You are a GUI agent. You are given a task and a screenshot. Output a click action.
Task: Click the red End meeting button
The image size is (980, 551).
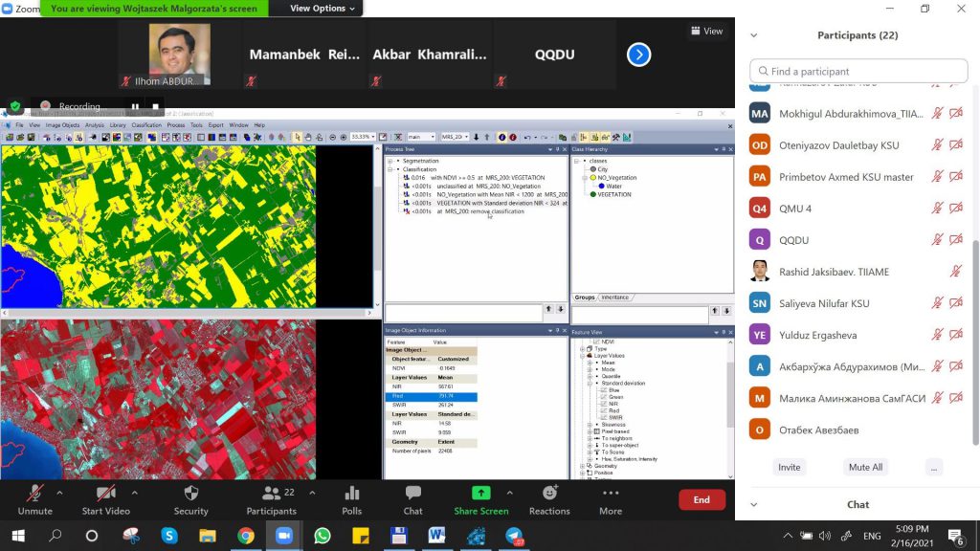coord(702,499)
